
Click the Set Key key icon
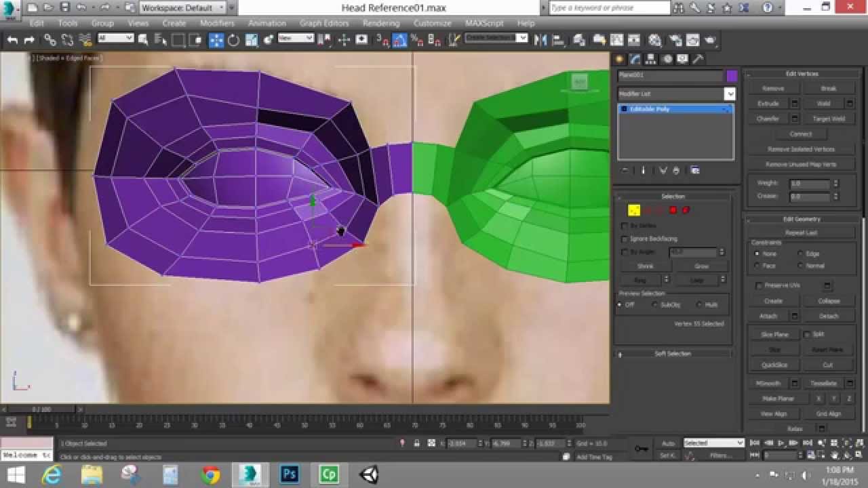640,449
